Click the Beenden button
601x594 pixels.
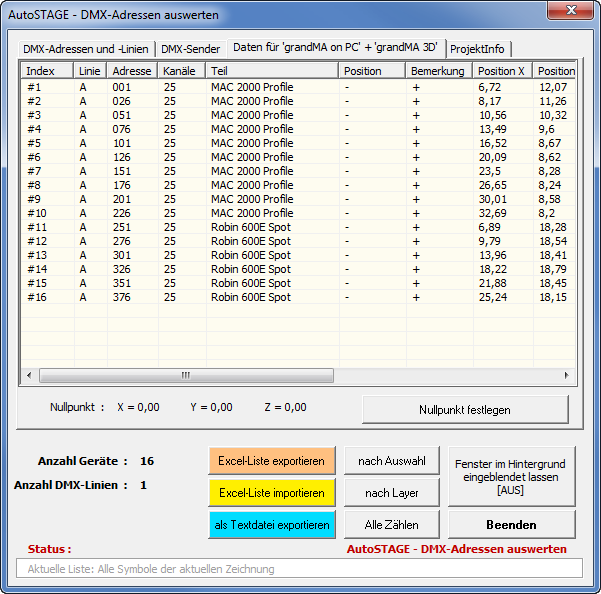[511, 525]
